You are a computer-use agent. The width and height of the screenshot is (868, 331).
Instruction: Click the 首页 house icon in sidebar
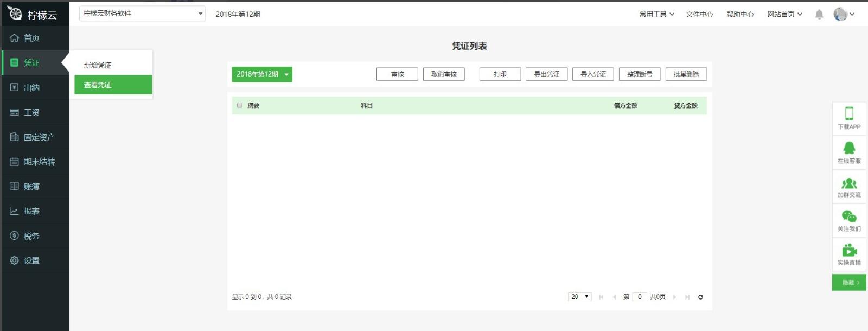(14, 38)
